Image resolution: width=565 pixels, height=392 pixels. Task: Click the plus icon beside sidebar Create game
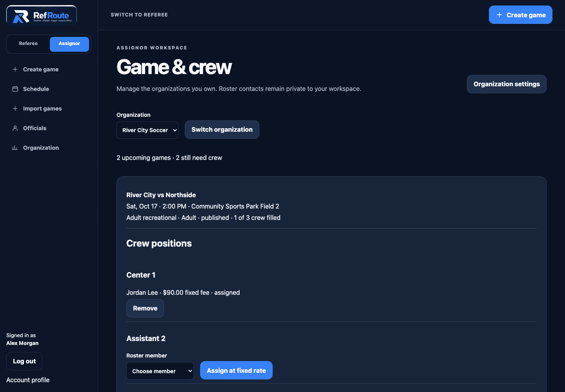pyautogui.click(x=15, y=69)
